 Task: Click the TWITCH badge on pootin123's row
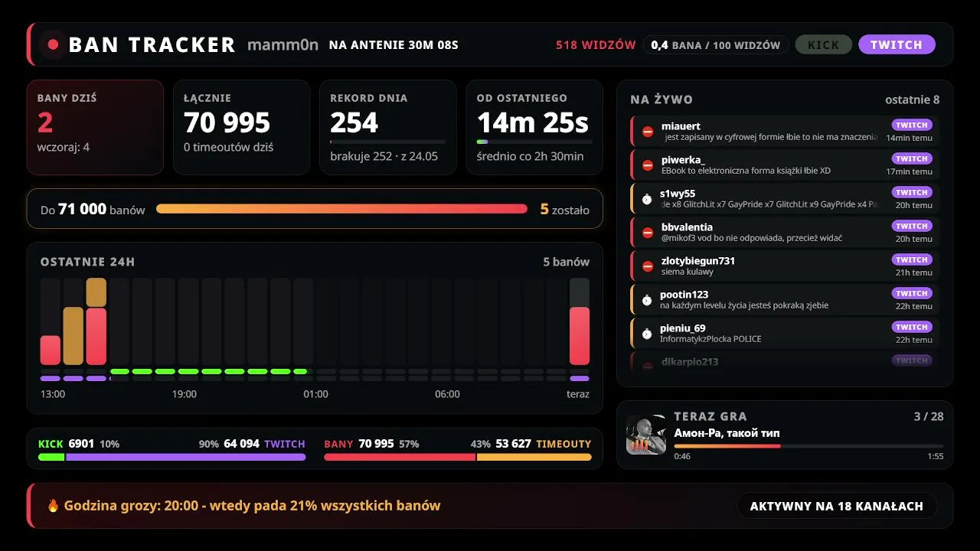[912, 293]
